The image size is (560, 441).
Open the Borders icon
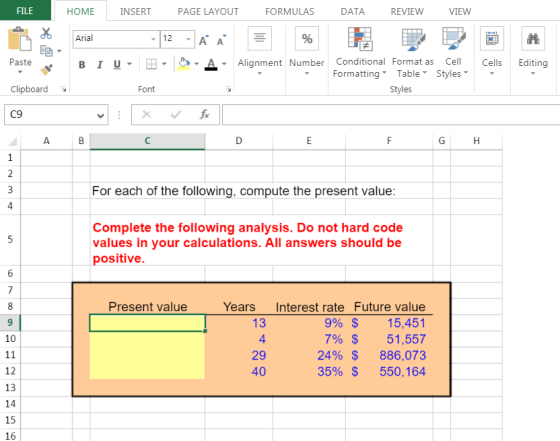coord(151,64)
